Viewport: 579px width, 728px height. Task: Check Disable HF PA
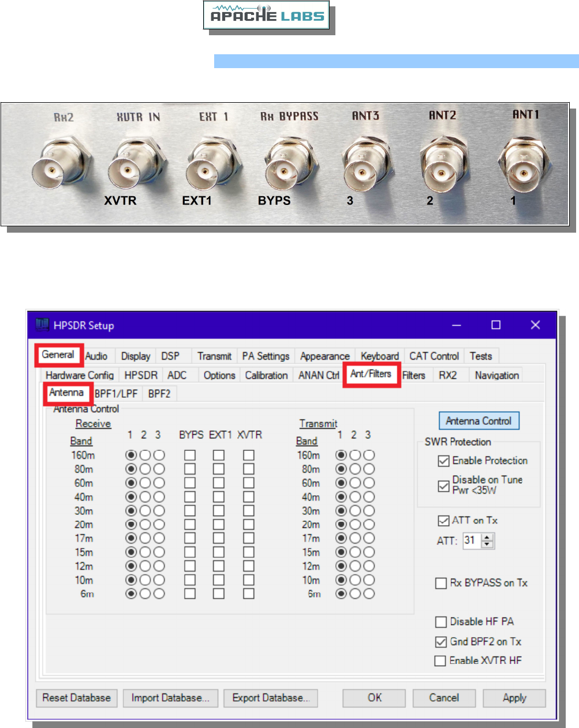point(441,622)
